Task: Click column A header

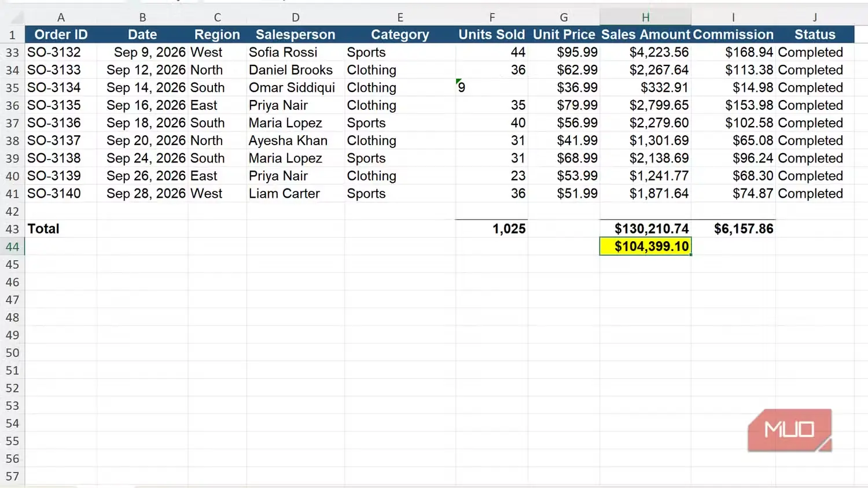Action: [61, 17]
